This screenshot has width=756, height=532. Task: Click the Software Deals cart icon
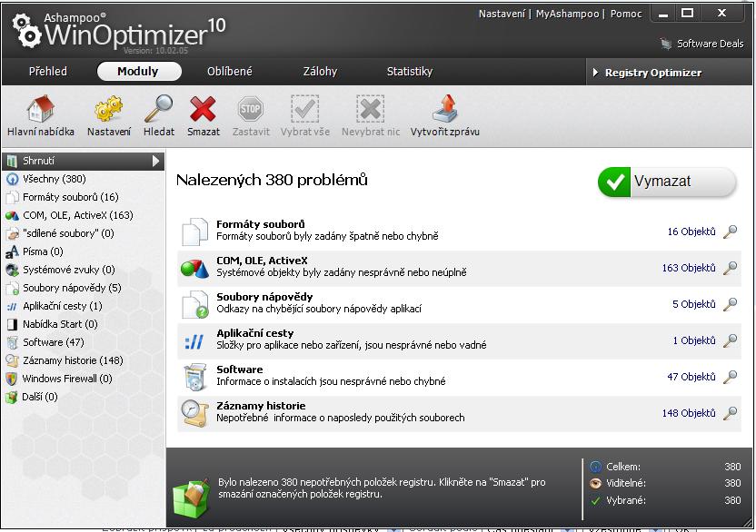tap(666, 44)
